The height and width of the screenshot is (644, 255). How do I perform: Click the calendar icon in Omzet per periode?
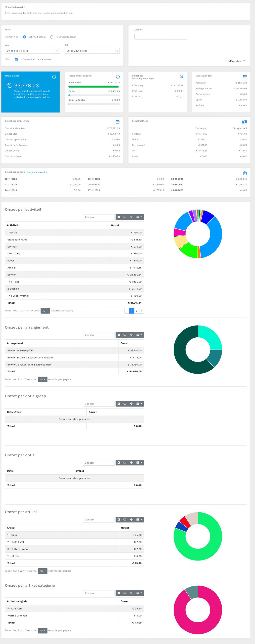point(245,173)
